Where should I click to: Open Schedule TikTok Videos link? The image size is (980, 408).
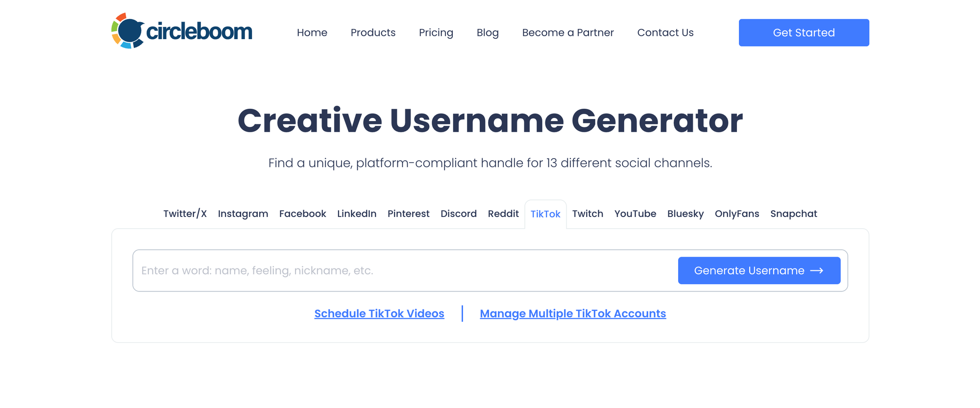point(379,314)
